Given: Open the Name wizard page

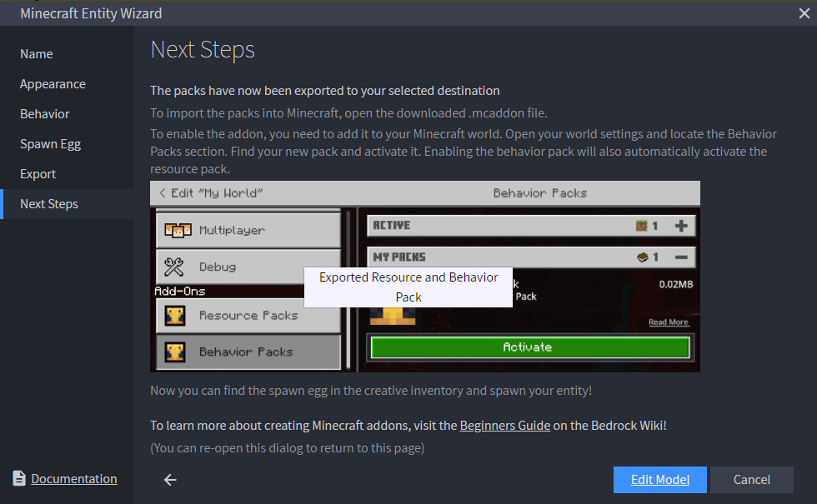Looking at the screenshot, I should tap(67, 54).
